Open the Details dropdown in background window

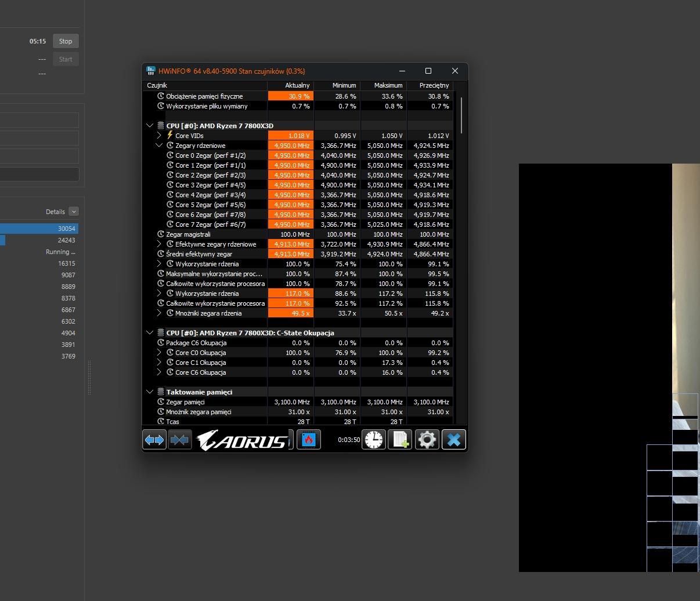(x=73, y=212)
